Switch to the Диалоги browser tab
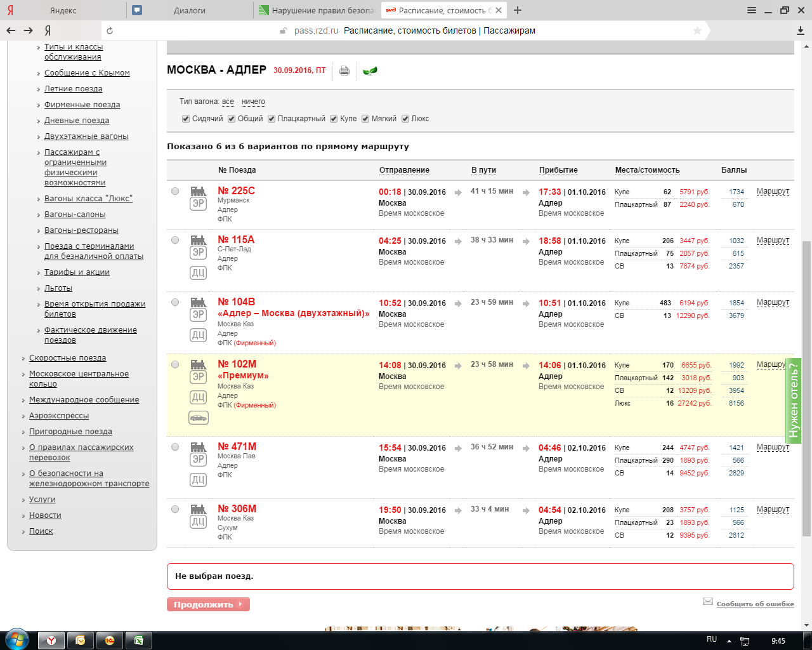This screenshot has height=650, width=812. [x=189, y=10]
